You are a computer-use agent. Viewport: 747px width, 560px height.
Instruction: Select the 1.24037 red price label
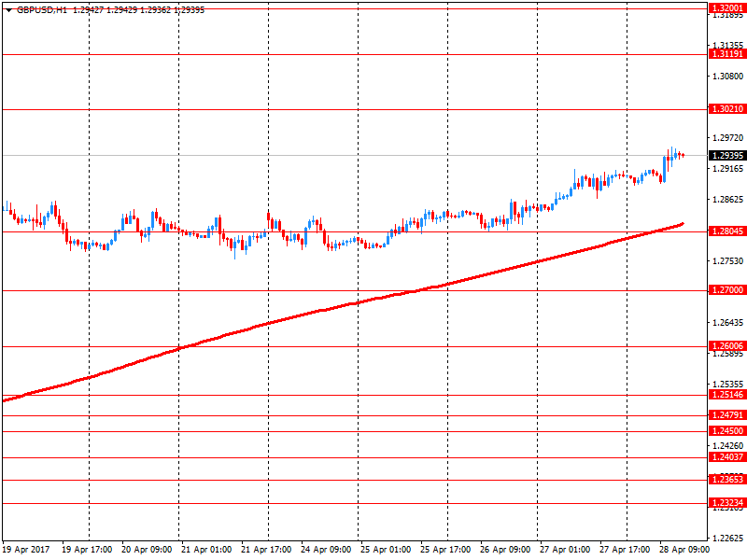727,457
